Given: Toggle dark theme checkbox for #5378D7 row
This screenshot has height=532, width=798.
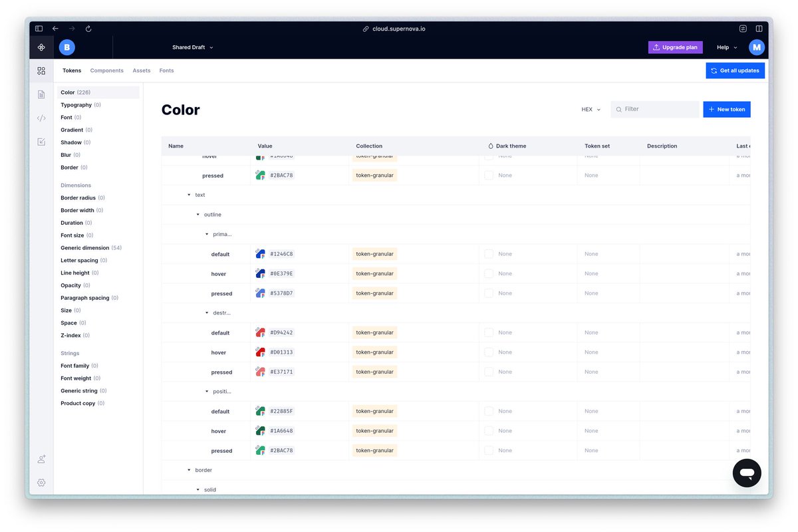Looking at the screenshot, I should click(x=489, y=293).
